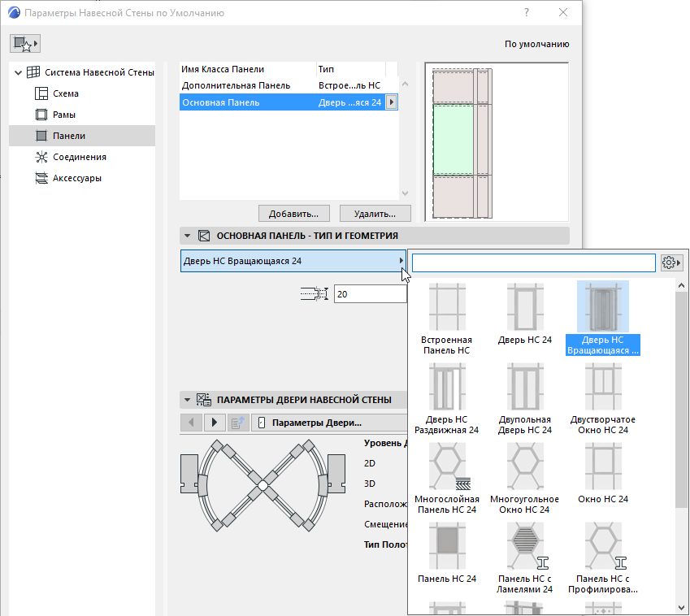Screen dimensions: 690x616
Task: Open Дверь НС Вращающаяся 24 type dropdown
Action: 293,261
